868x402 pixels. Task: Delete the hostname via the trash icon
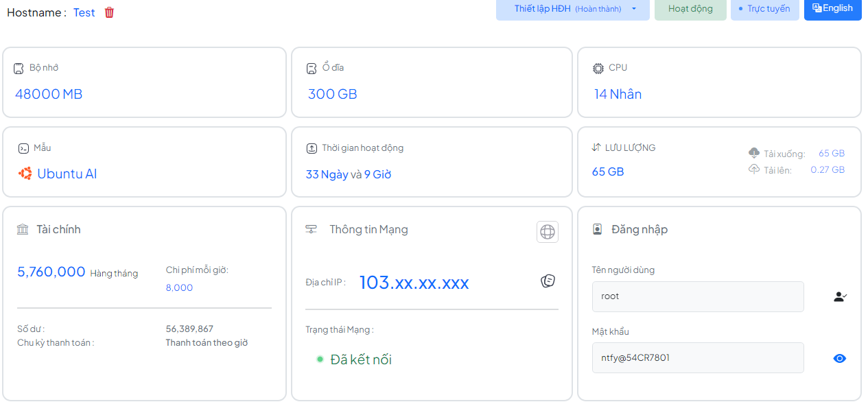point(109,12)
